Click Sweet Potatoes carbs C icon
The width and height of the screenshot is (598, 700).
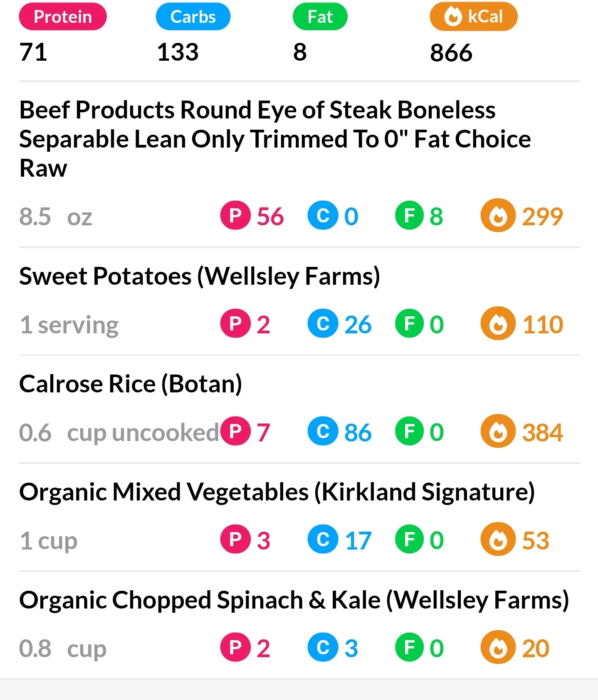pyautogui.click(x=323, y=323)
